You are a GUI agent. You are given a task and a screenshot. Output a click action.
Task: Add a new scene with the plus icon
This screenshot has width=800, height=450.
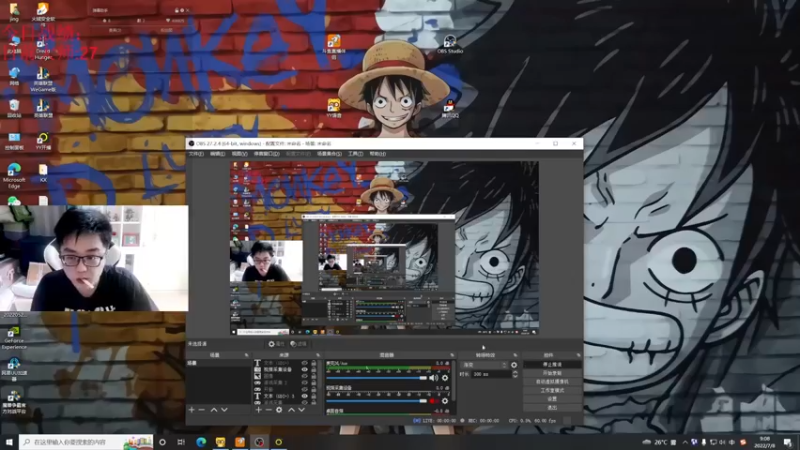pos(192,410)
